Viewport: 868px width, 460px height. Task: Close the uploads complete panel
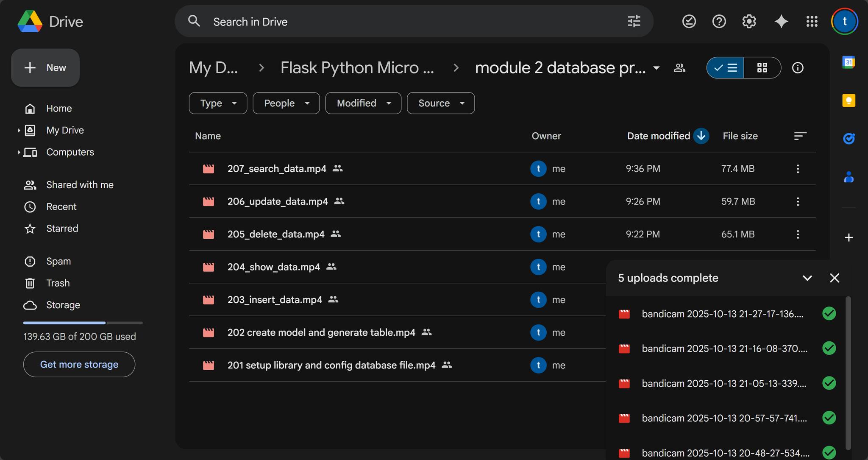click(x=835, y=278)
